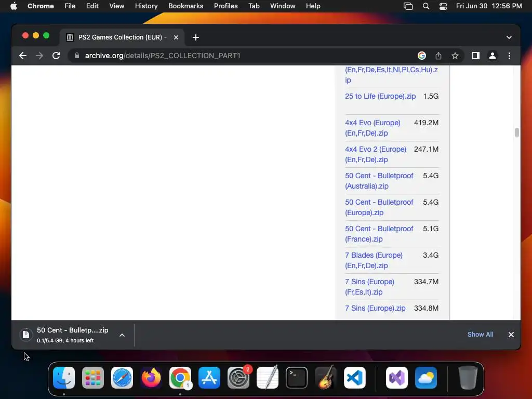Reload the archive.org page
The width and height of the screenshot is (532, 399).
click(x=56, y=56)
